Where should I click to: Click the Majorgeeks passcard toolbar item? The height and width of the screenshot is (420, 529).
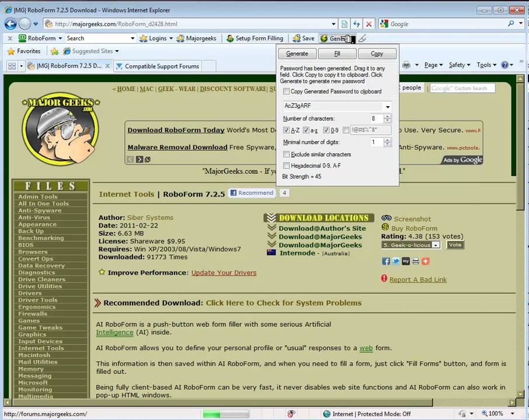(197, 38)
